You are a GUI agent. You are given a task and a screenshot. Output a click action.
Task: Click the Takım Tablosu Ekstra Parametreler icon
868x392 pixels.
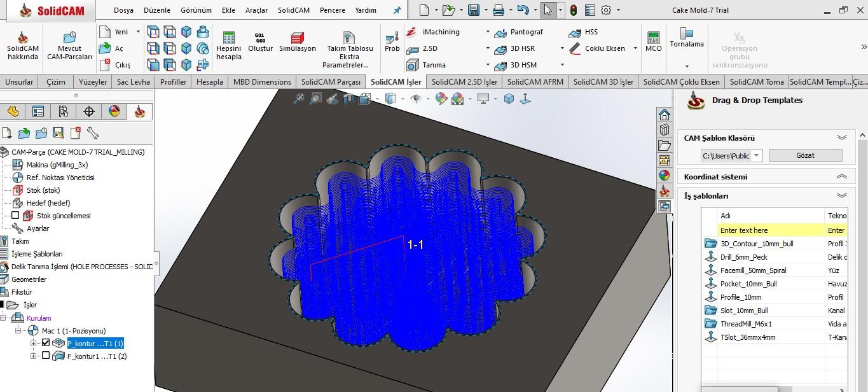pos(348,38)
